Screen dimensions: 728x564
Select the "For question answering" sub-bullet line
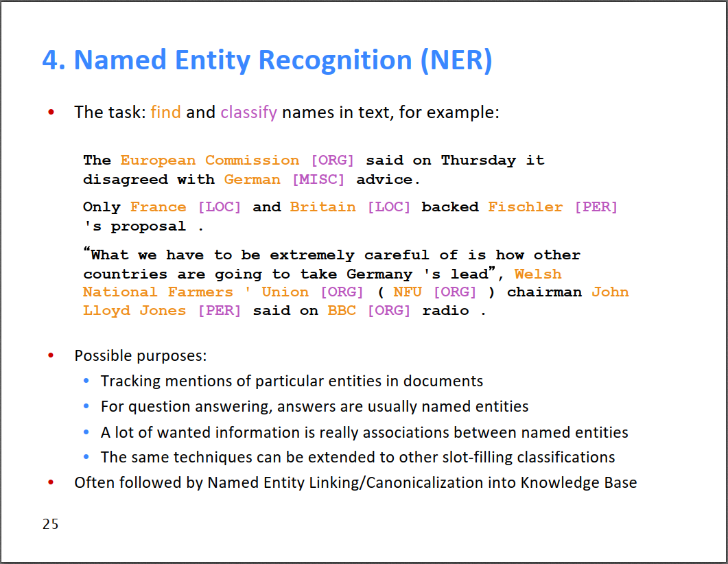click(x=314, y=407)
